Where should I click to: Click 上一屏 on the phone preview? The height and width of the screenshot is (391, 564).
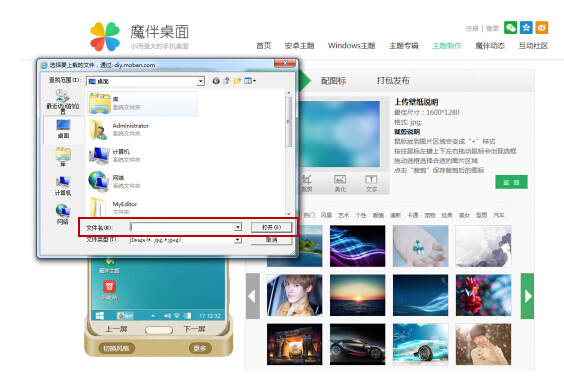coord(116,329)
